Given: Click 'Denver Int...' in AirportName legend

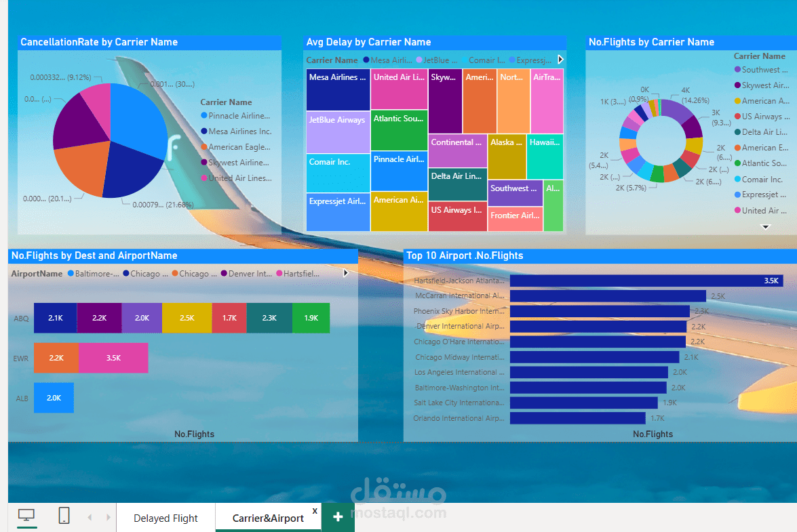Looking at the screenshot, I should tap(250, 274).
